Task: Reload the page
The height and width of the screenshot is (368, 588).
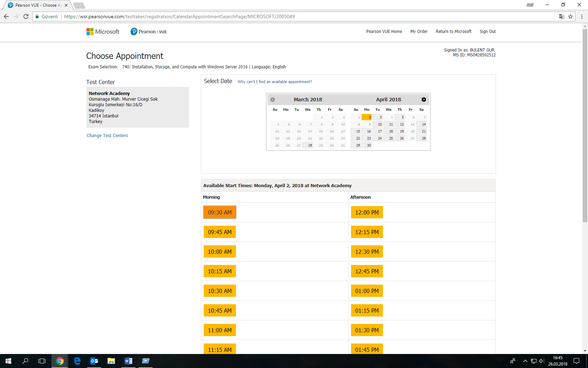Action: tap(26, 16)
